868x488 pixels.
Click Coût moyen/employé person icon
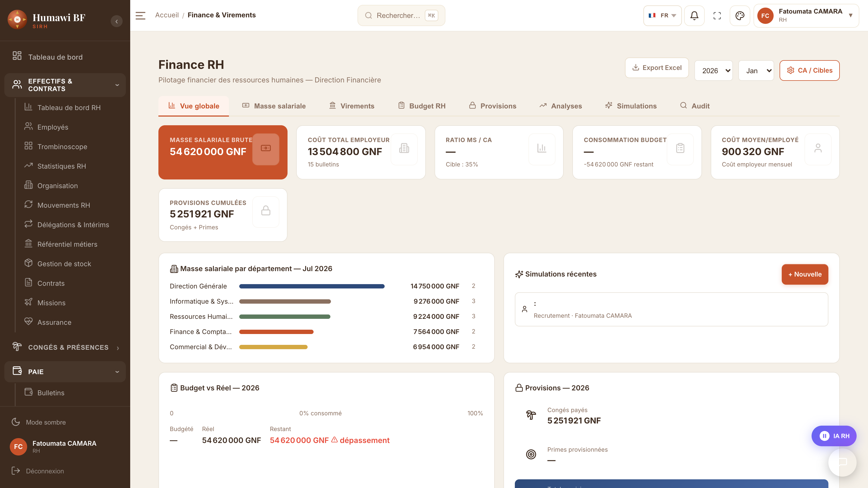(x=818, y=149)
